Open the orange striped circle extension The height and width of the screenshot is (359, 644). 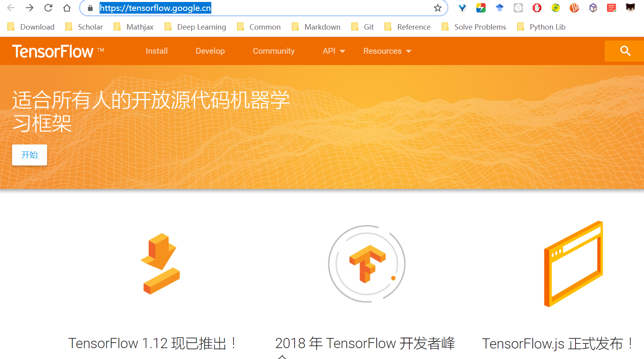click(574, 8)
